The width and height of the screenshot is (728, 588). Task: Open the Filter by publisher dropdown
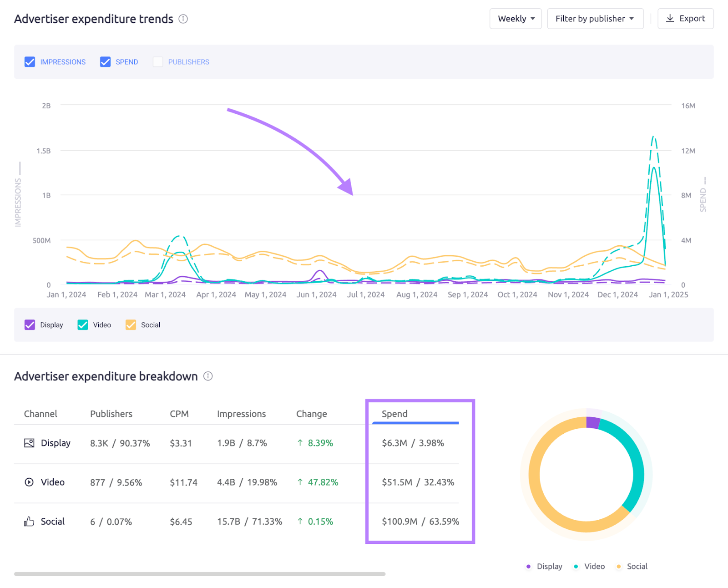595,18
